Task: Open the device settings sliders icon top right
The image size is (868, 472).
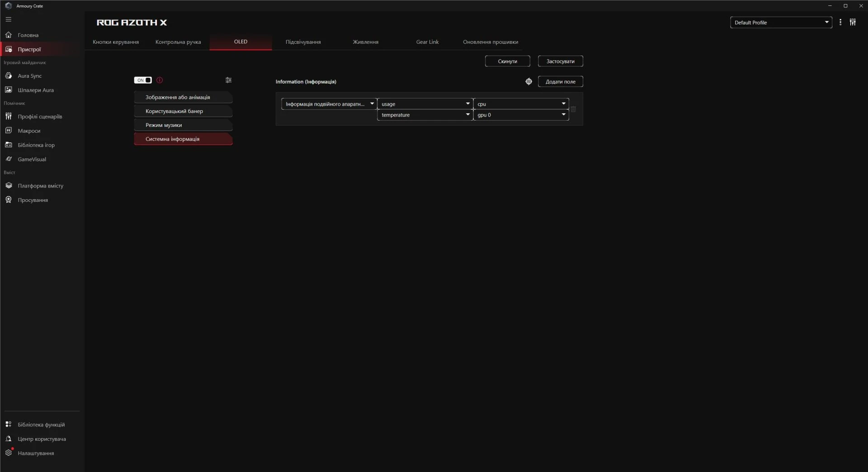Action: 853,22
